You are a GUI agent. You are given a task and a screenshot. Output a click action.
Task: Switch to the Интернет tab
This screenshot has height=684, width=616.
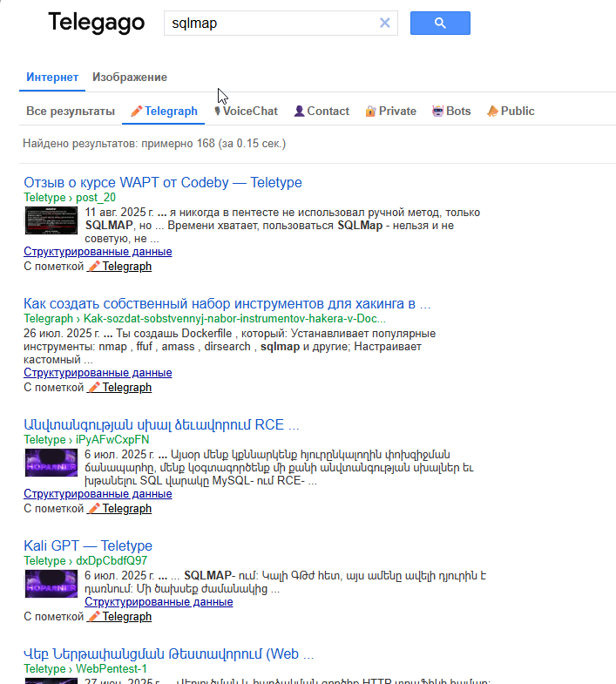[52, 78]
